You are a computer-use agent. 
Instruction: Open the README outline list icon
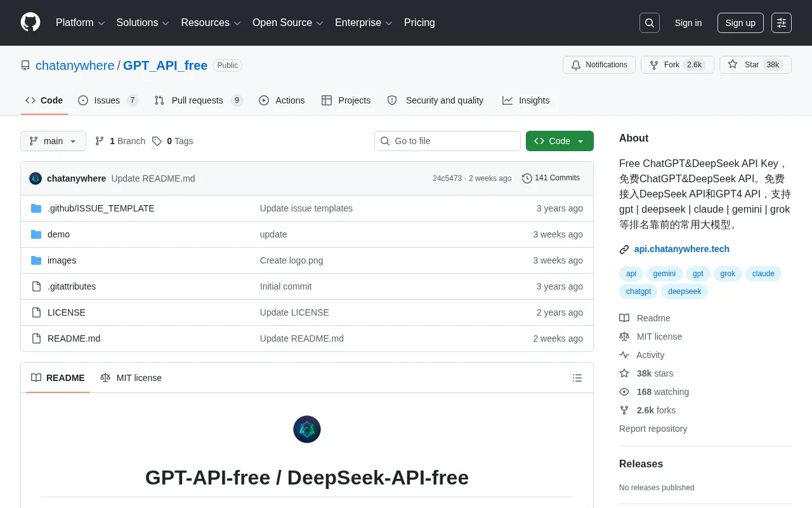pos(577,378)
